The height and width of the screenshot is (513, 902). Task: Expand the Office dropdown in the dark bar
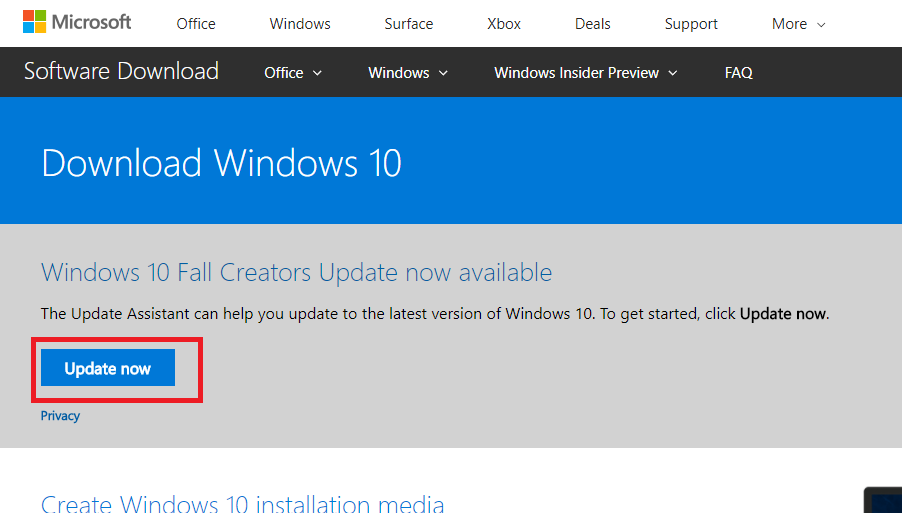coord(293,73)
